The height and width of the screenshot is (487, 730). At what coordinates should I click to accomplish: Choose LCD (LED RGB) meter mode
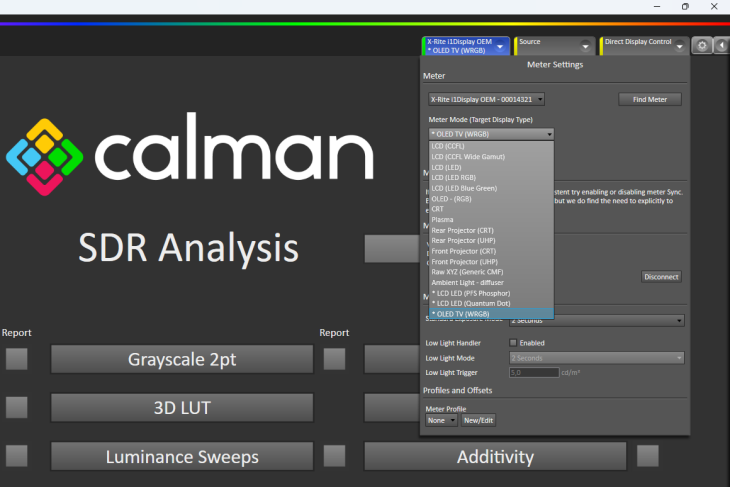(x=491, y=178)
